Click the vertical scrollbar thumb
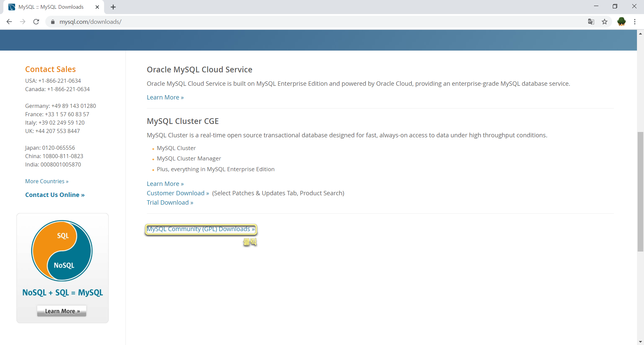 pos(640,192)
